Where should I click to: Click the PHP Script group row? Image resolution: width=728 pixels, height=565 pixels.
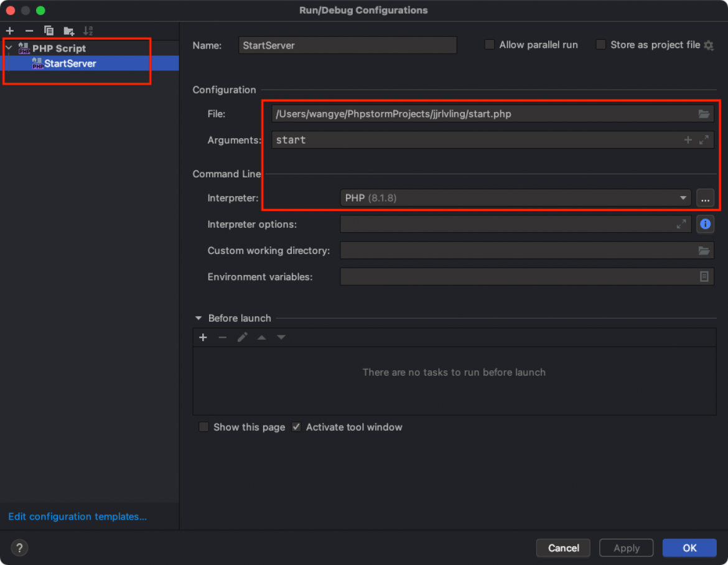pos(90,48)
